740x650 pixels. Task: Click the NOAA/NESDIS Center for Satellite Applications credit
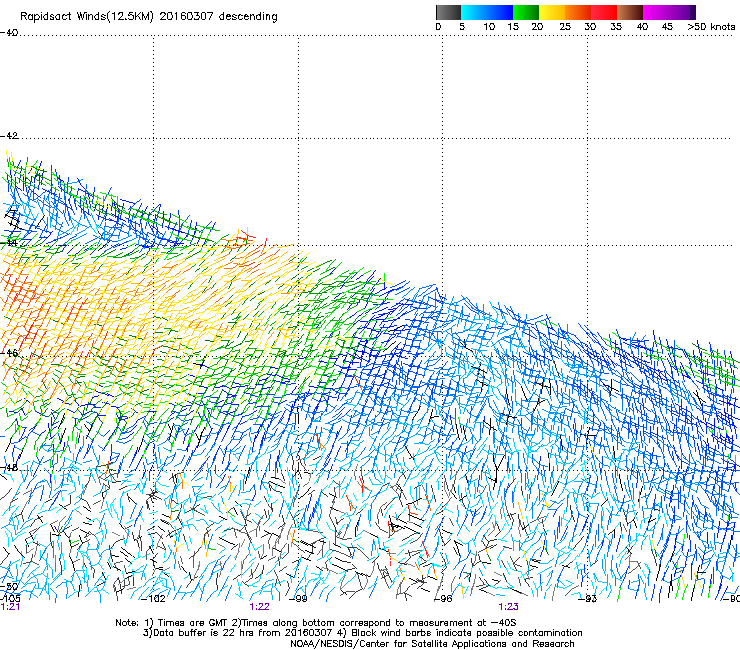[432, 644]
